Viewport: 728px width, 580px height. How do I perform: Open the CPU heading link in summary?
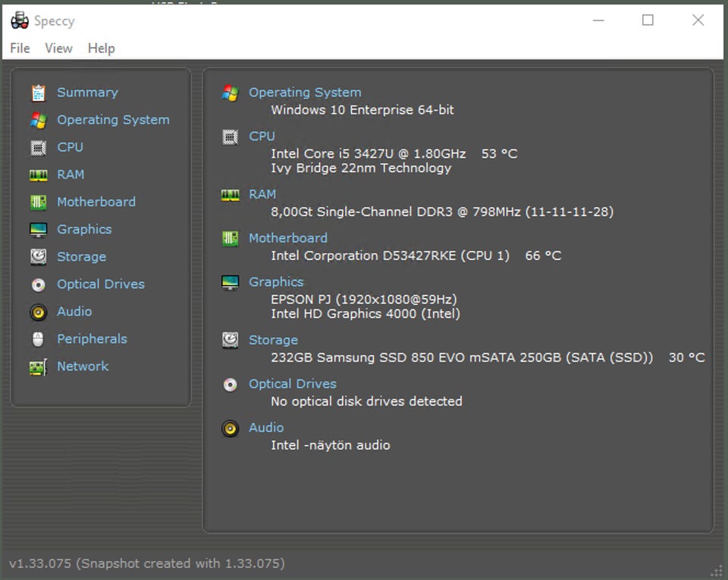262,136
